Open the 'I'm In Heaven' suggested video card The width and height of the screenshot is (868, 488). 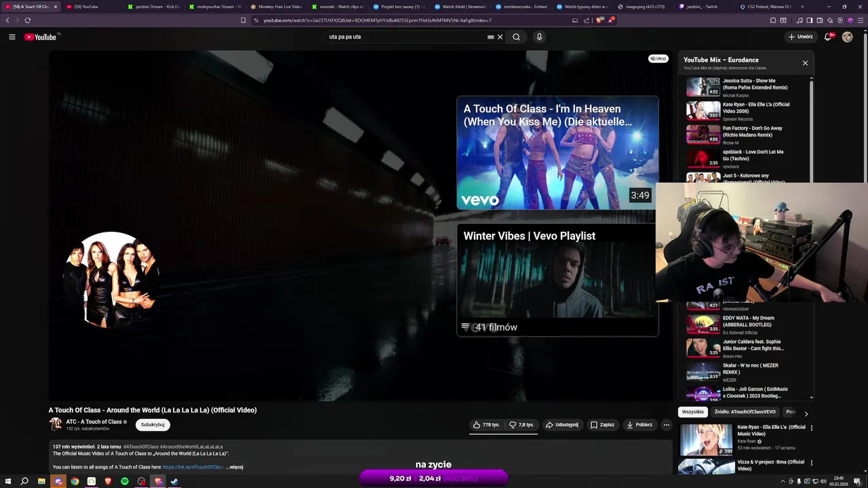pos(557,152)
